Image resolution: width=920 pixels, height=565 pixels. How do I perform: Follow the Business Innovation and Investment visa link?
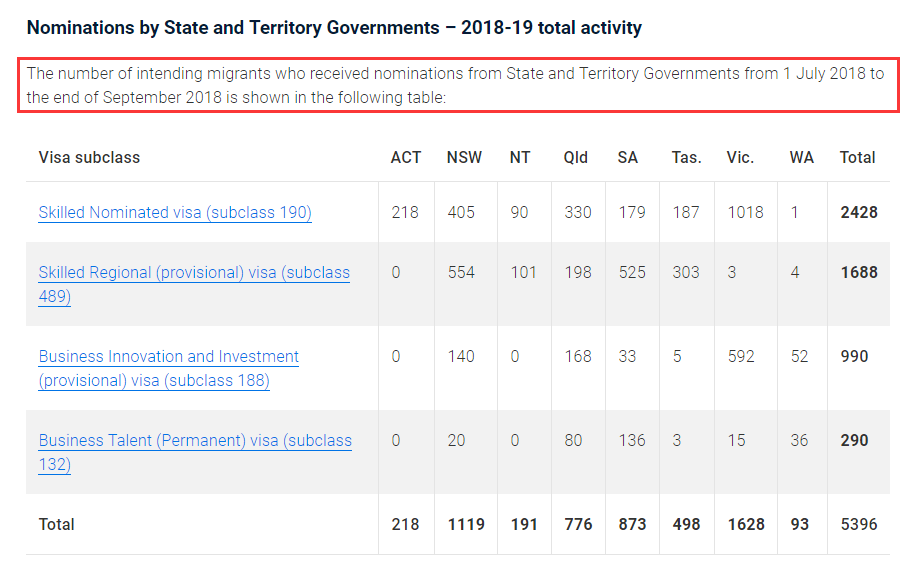[x=168, y=357]
